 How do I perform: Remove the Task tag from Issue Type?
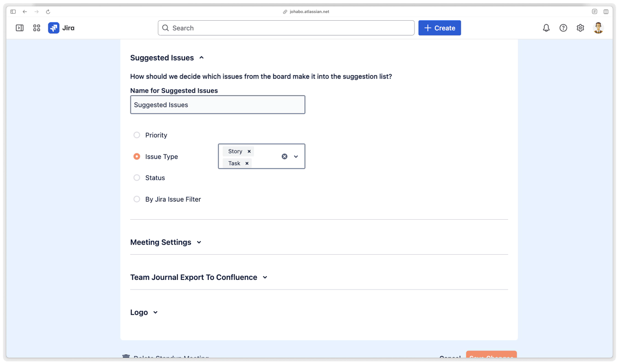point(247,163)
